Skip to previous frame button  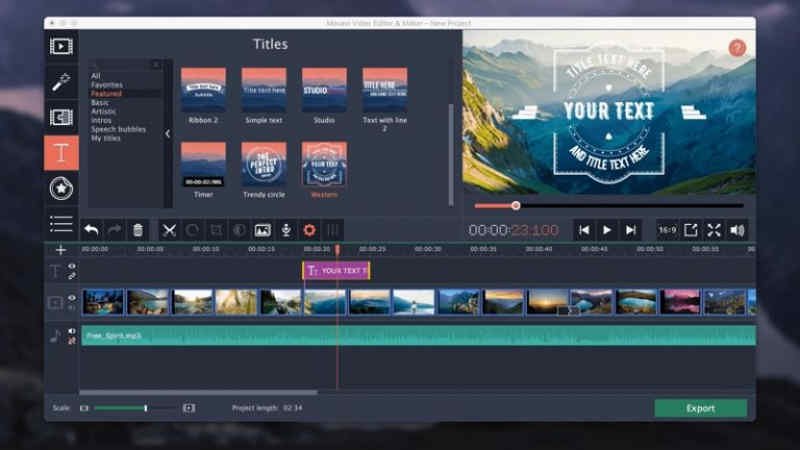(x=584, y=230)
